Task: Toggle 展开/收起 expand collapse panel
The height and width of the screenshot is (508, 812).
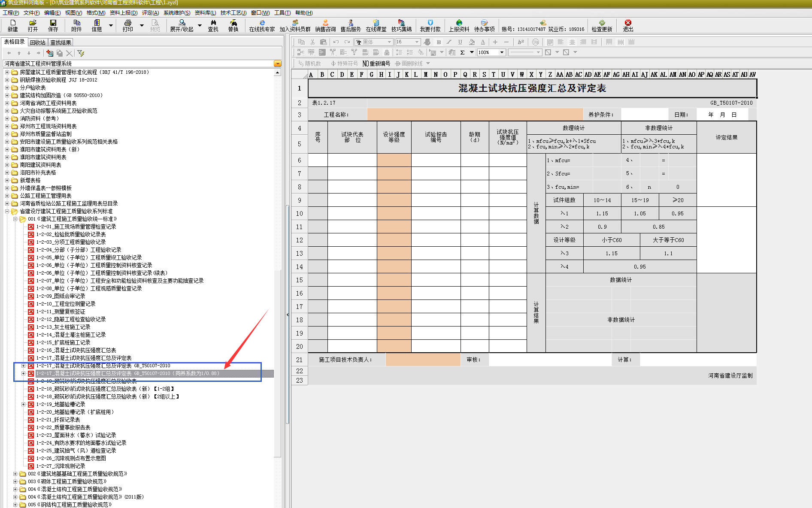Action: point(182,26)
